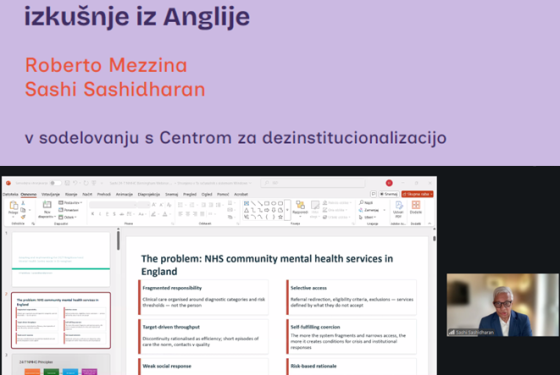Click the Paste (Prilepi) clipboard icon
The width and height of the screenshot is (560, 375).
(14, 206)
